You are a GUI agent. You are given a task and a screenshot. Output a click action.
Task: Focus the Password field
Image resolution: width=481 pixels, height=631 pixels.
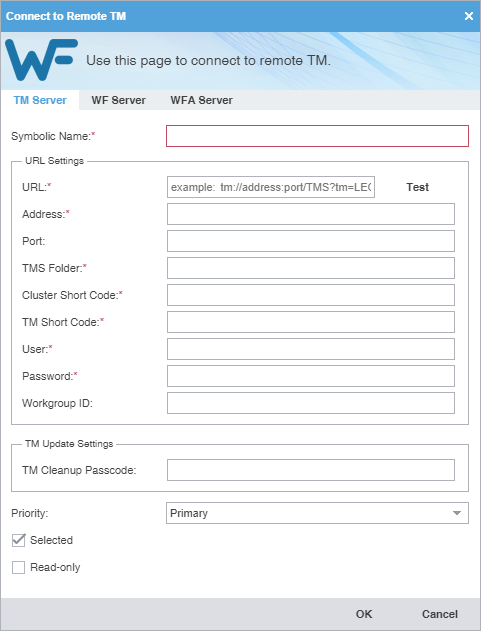pyautogui.click(x=311, y=376)
